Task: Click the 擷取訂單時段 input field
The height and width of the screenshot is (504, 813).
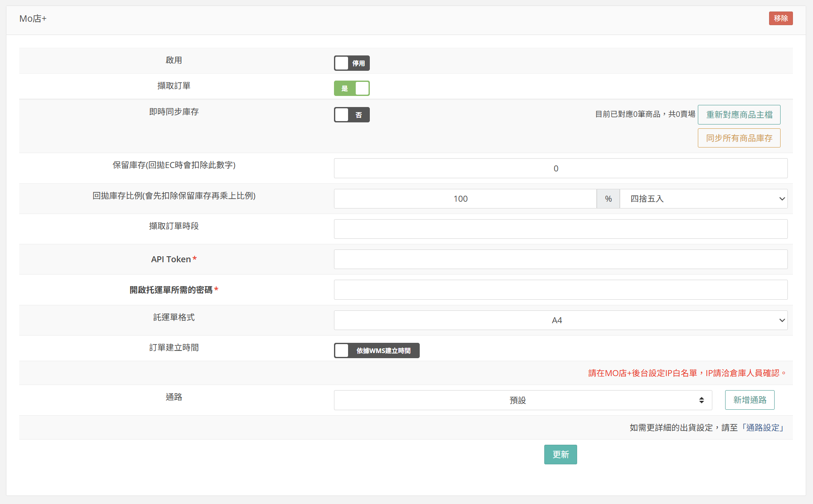Action: [560, 229]
